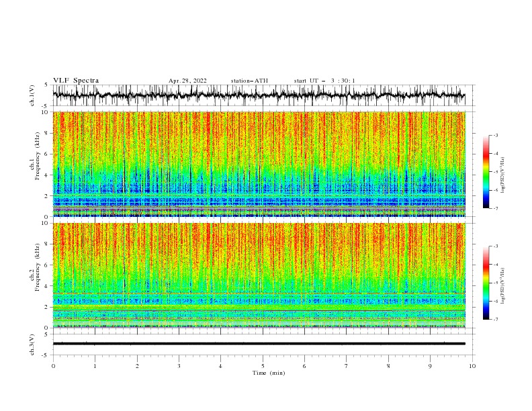This screenshot has height=411, width=532.
Task: Click the "ch.1(V)" waveform axis label
Action: pos(32,95)
